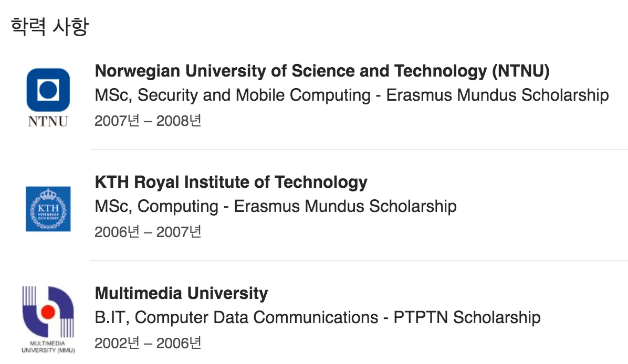Click Erasmus Mundus Scholarship in the KTH entry
Screen dimensions: 628x364
point(345,207)
